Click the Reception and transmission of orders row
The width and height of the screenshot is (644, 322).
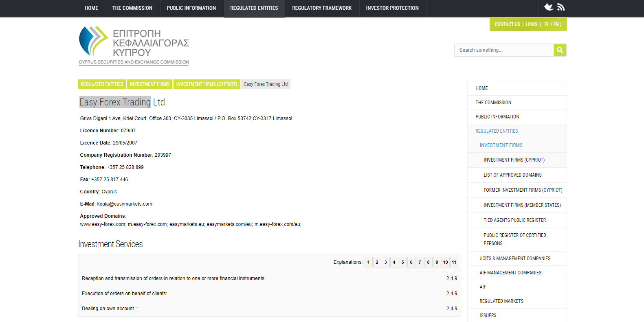tap(270, 278)
